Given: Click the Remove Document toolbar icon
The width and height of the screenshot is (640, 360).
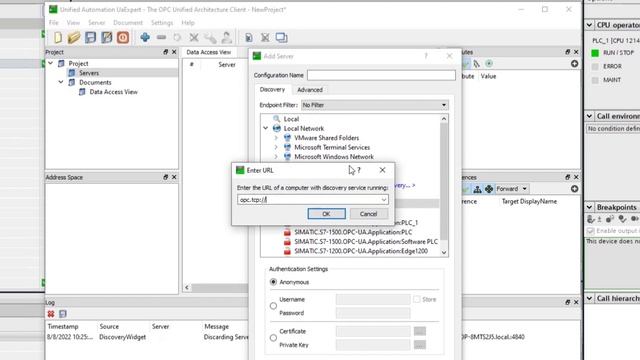Looking at the screenshot, I should tap(265, 38).
